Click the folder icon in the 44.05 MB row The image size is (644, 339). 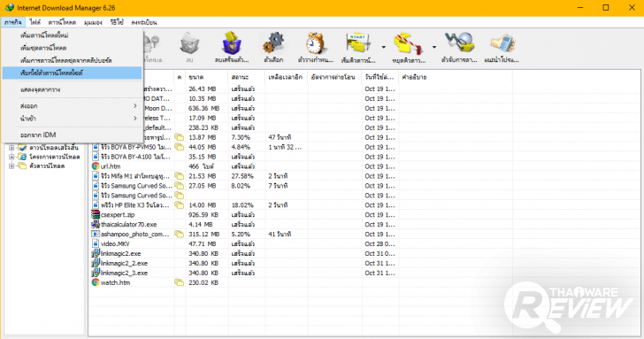point(179,147)
